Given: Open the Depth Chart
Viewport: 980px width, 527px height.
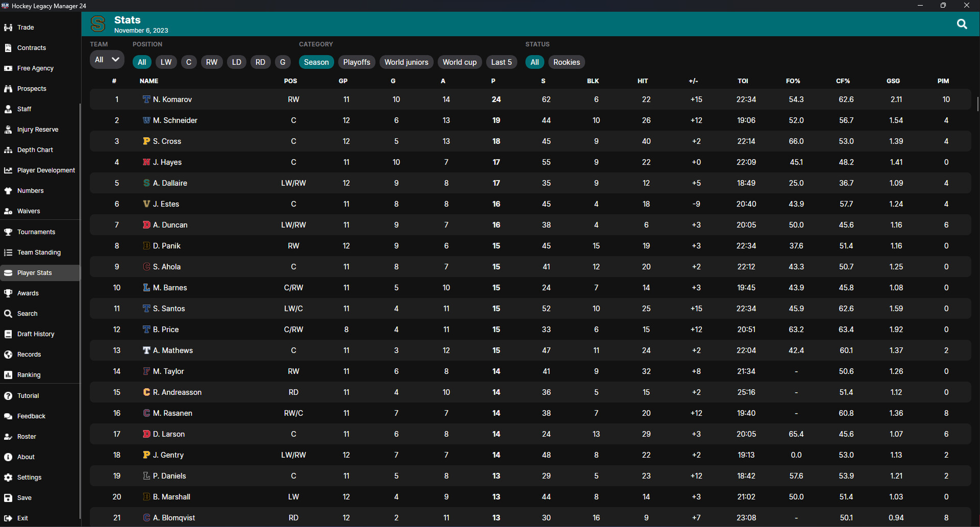Looking at the screenshot, I should coord(35,150).
